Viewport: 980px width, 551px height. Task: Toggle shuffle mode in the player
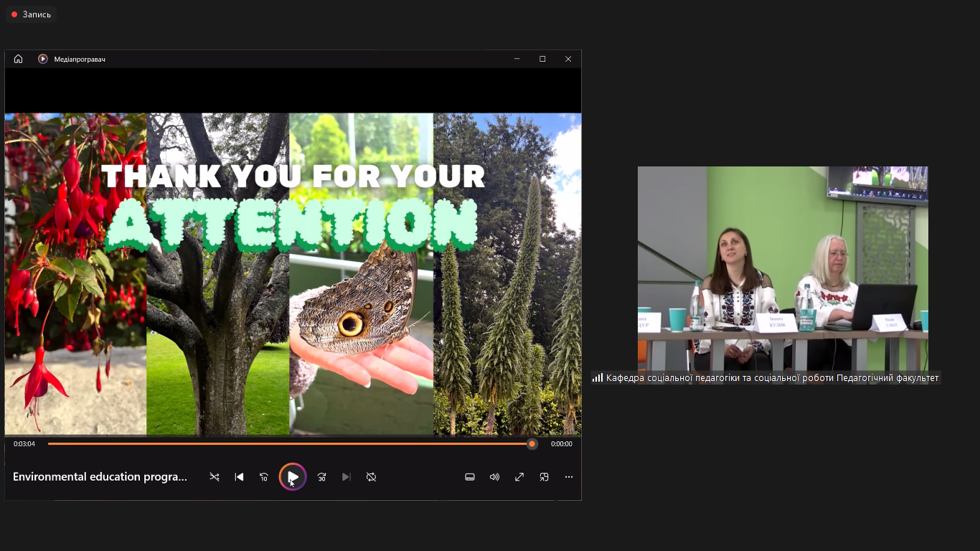(x=214, y=477)
